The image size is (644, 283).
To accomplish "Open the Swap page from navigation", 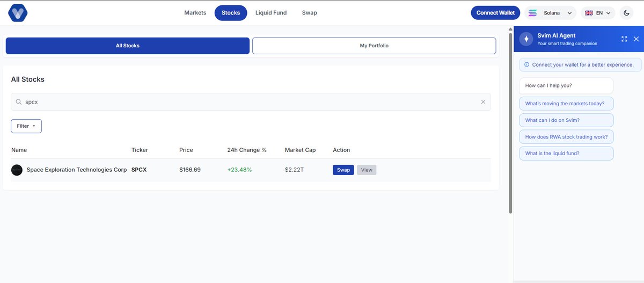I will coord(310,13).
